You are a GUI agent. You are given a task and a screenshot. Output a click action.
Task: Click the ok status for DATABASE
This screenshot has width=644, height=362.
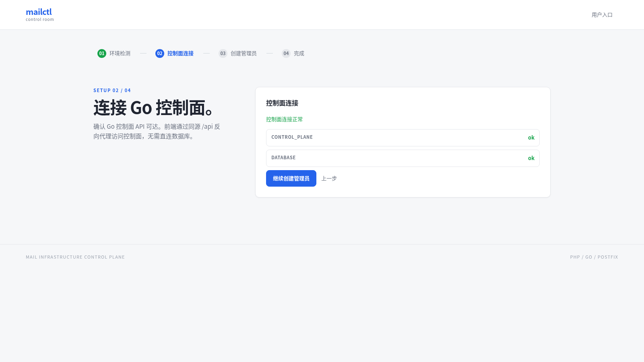[531, 158]
